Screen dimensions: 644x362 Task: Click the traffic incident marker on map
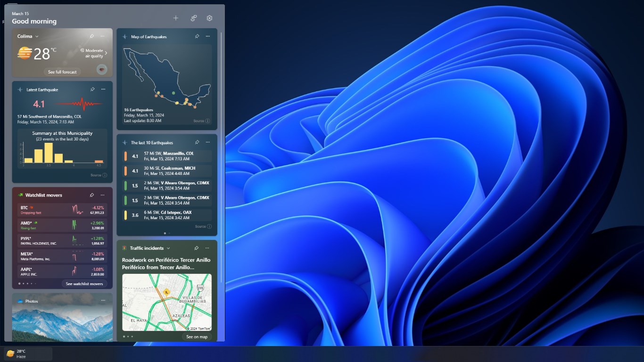[x=166, y=292]
